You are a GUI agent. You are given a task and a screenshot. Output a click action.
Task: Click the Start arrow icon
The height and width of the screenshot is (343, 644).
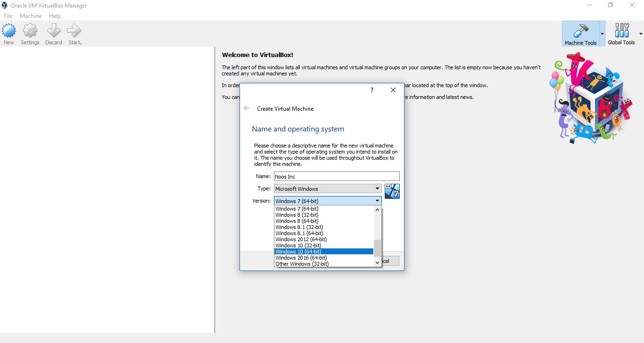coord(74,32)
